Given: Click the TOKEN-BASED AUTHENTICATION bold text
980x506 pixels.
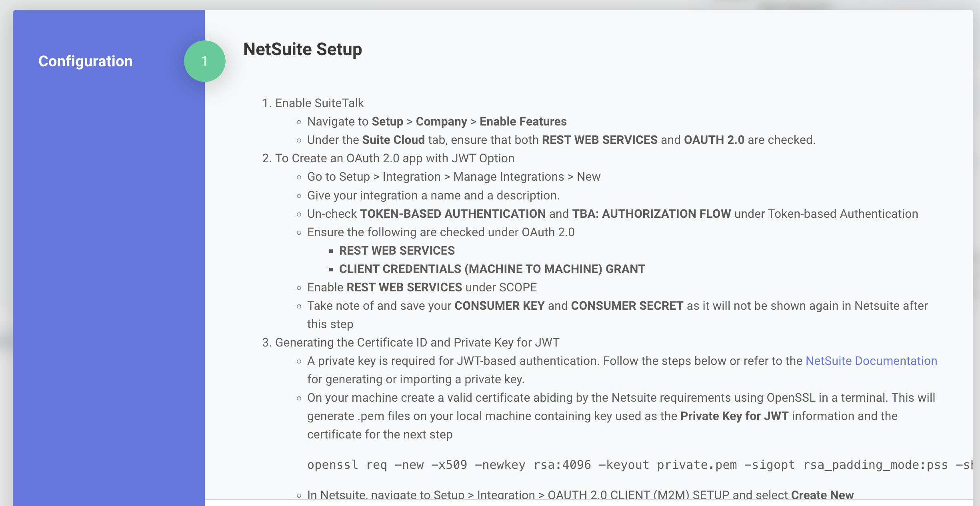Looking at the screenshot, I should 452,214.
